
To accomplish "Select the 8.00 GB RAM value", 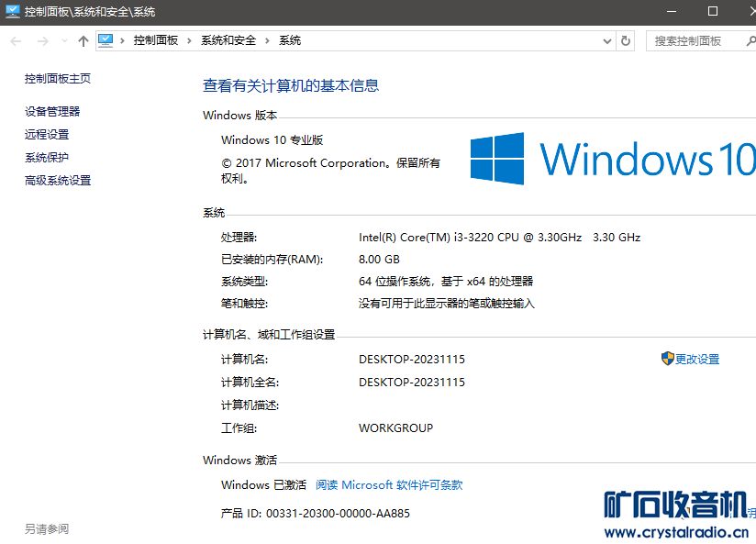I will (379, 260).
